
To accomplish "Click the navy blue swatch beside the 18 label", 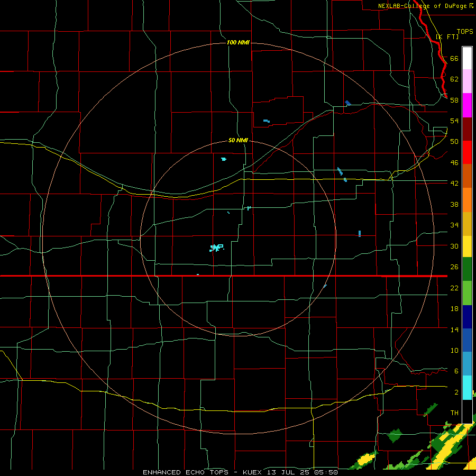I will [x=467, y=317].
